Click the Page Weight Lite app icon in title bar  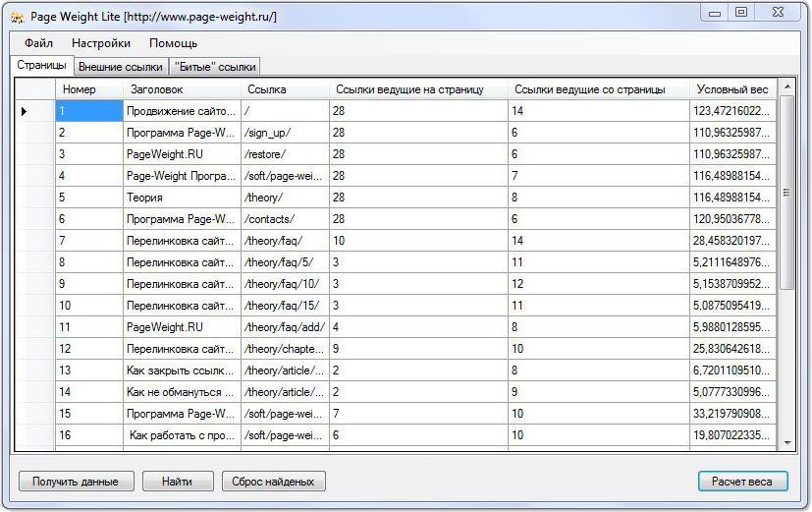17,17
